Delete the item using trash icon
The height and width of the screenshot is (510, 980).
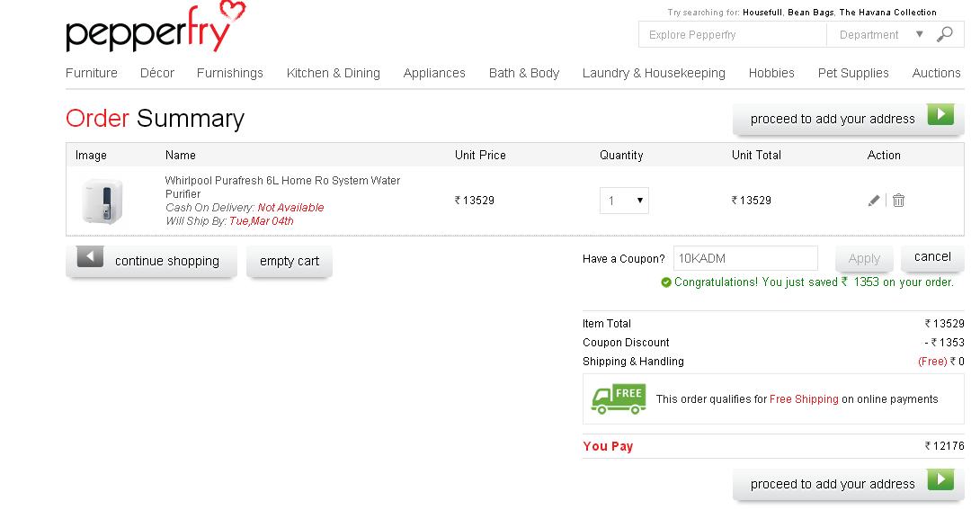click(x=898, y=200)
